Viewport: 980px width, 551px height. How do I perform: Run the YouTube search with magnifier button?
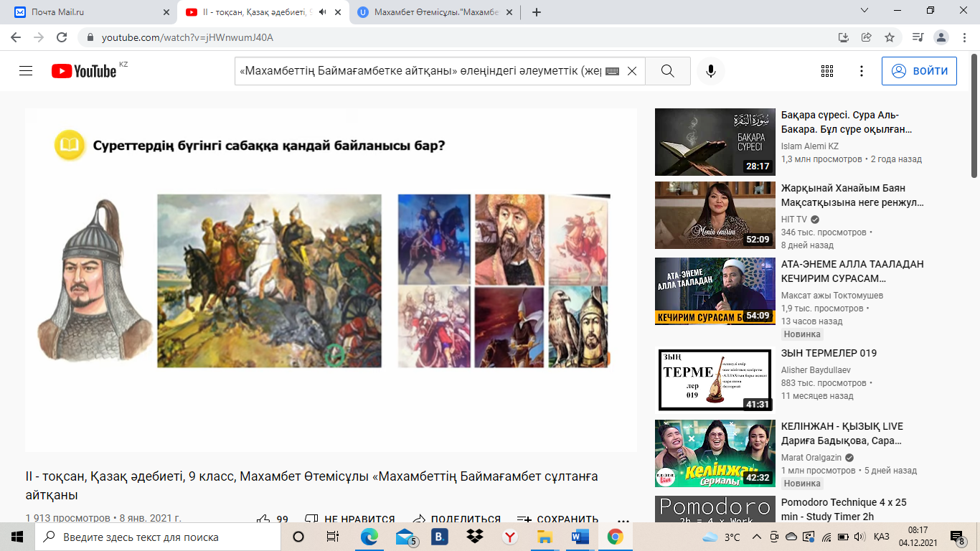[x=667, y=71]
